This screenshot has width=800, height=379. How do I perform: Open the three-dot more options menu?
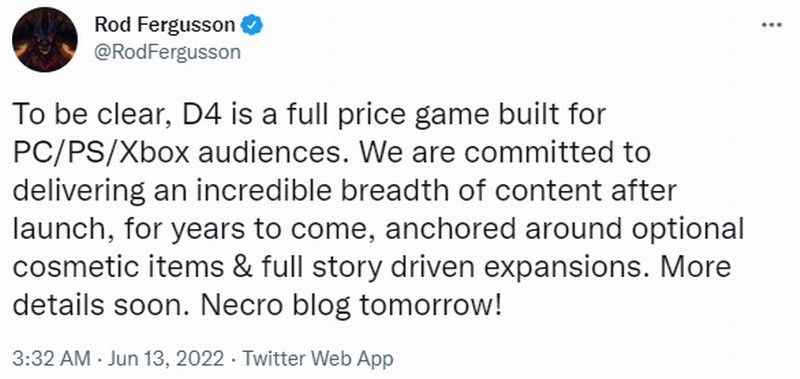[771, 26]
